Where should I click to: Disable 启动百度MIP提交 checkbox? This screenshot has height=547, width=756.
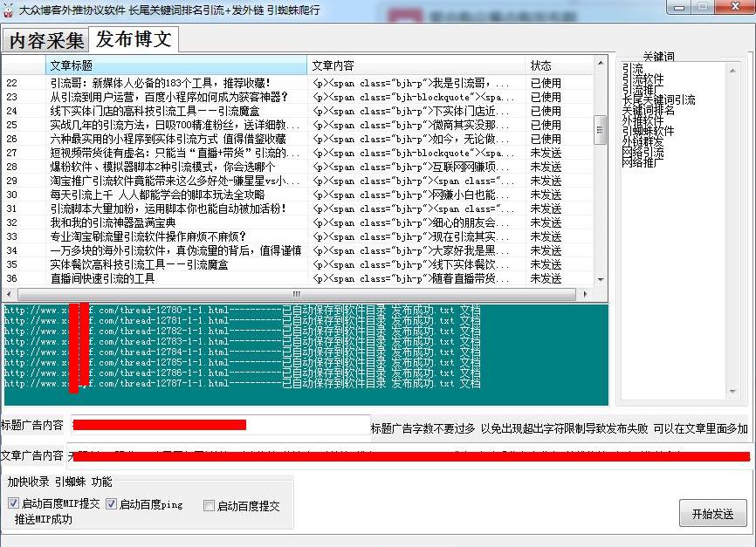coord(14,503)
